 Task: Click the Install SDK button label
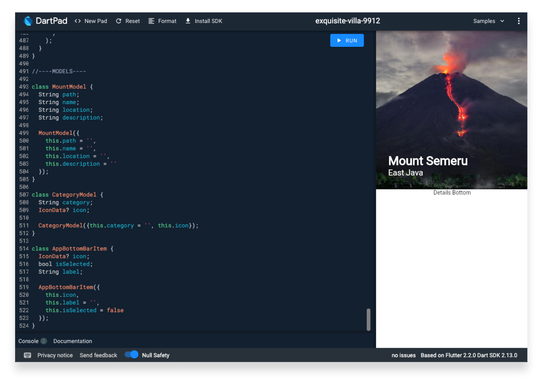208,21
